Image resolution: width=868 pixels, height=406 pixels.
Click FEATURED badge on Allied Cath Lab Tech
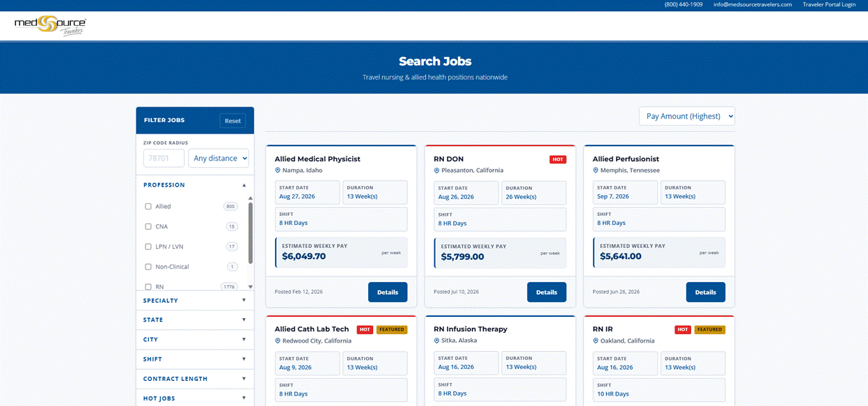pos(392,329)
